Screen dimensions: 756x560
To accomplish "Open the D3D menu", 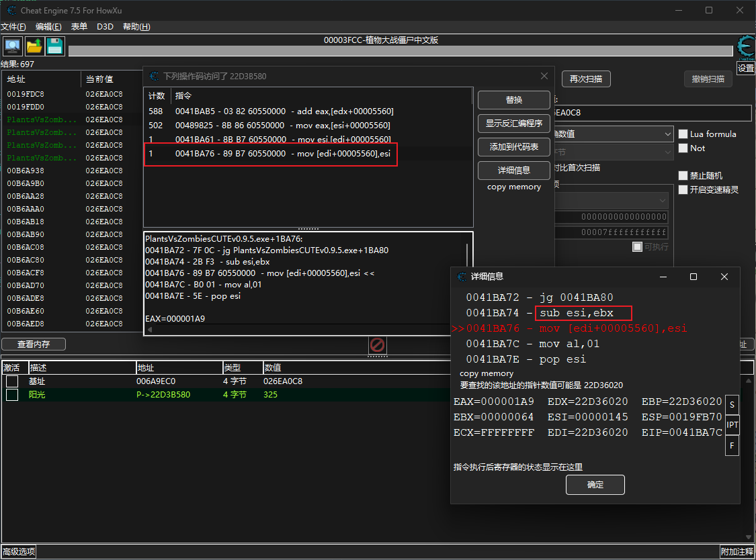I will point(105,27).
